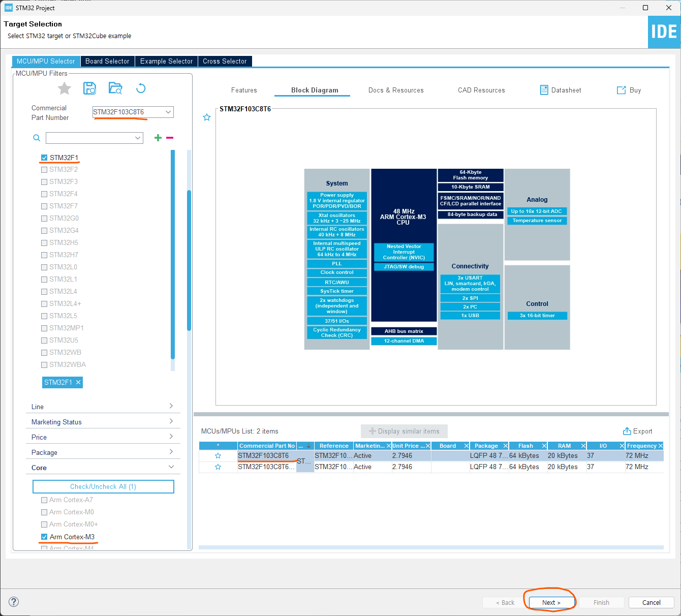
Task: Check the STM32F2 series checkbox
Action: [x=44, y=170]
